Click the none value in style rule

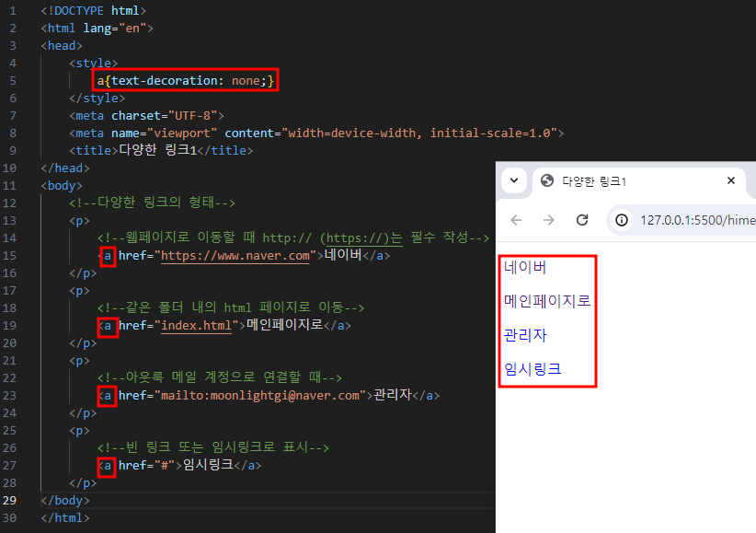tap(246, 81)
